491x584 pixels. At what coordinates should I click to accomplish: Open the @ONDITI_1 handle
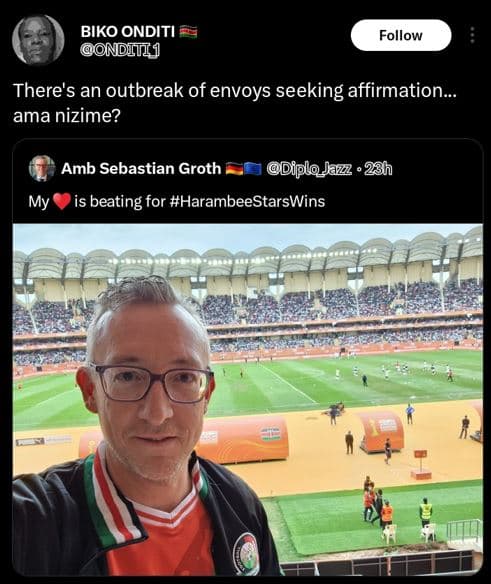point(120,51)
